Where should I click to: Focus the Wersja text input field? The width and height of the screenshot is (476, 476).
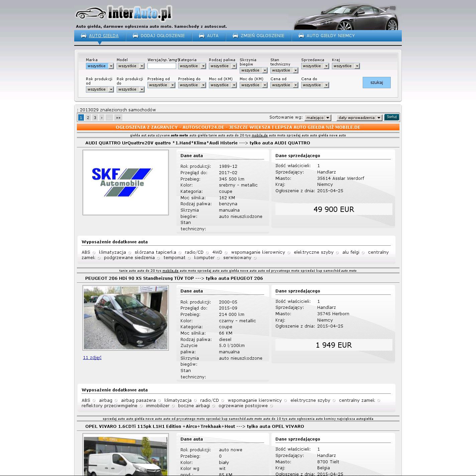coord(162,66)
